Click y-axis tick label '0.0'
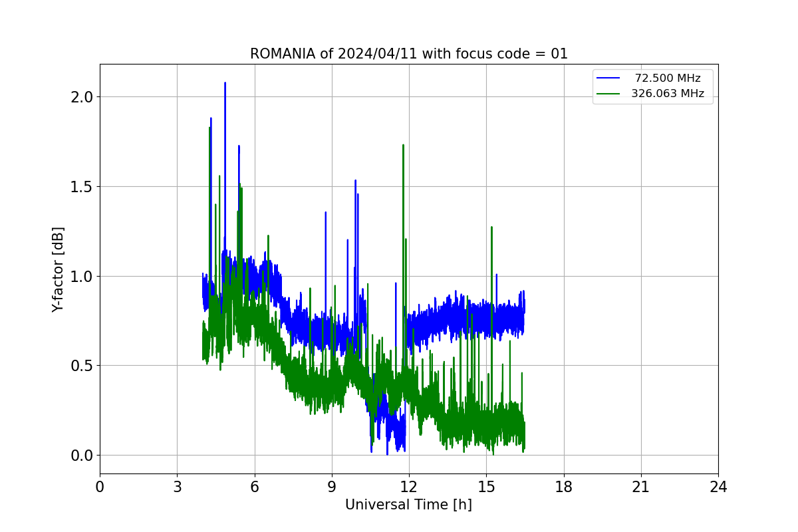This screenshot has width=798, height=532. click(x=83, y=456)
